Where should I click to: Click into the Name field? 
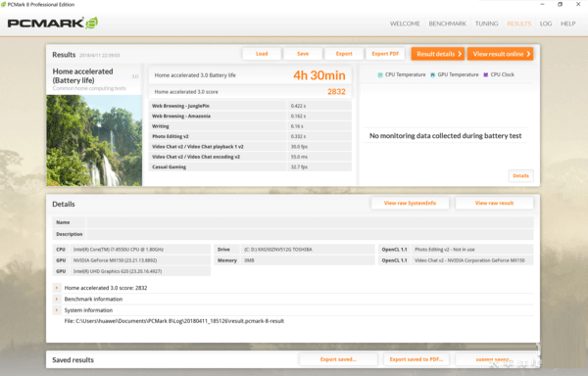pos(310,222)
